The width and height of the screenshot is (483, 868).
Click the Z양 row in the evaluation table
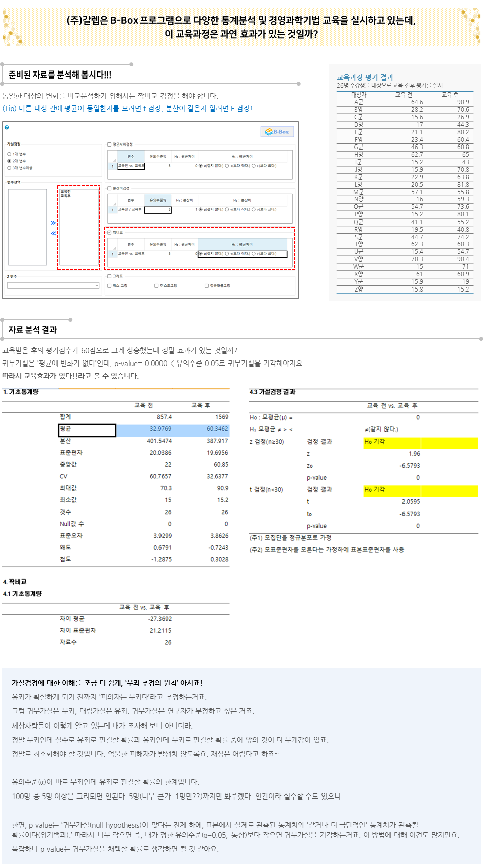click(405, 290)
